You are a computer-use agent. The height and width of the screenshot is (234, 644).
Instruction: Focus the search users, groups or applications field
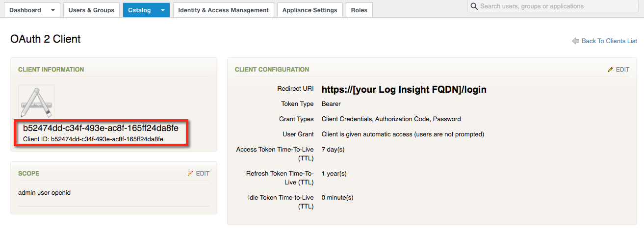553,6
